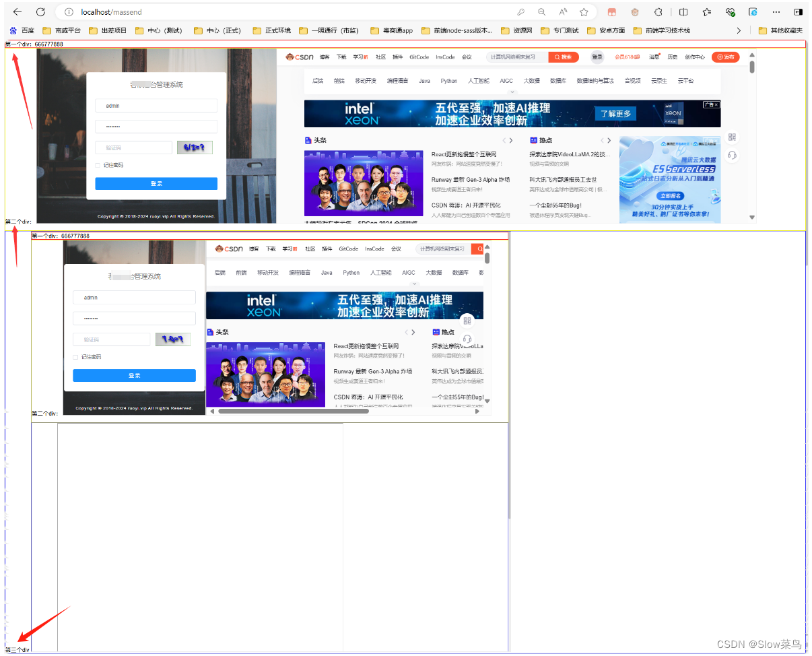Open the saved passwords key icon
812x656 pixels.
pyautogui.click(x=520, y=12)
